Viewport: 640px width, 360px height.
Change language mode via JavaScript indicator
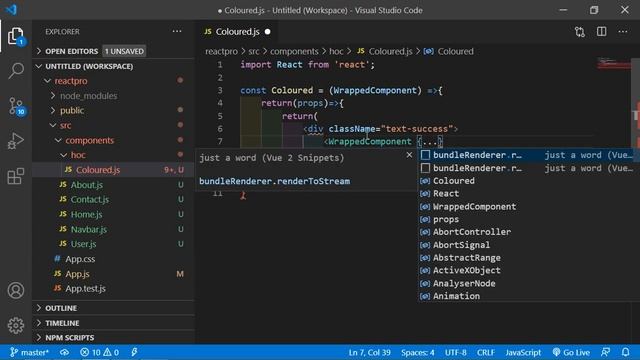[523, 352]
